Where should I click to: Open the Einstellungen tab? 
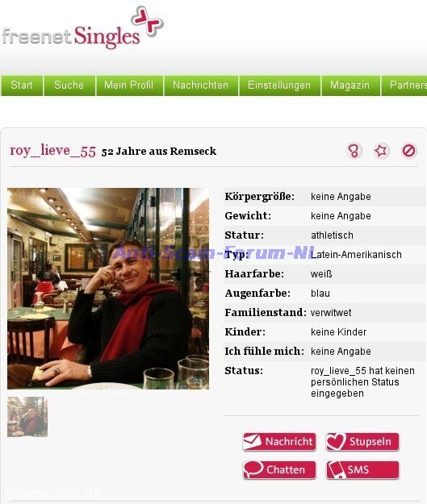(279, 85)
